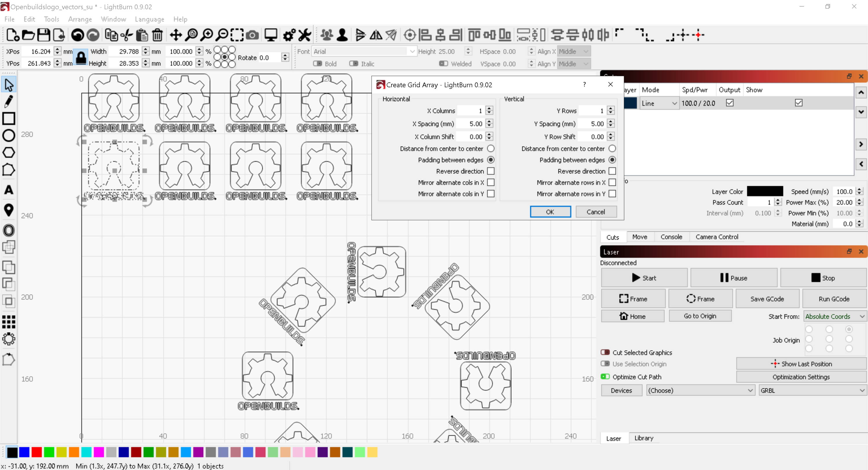Click the Open folder icon

coord(28,35)
